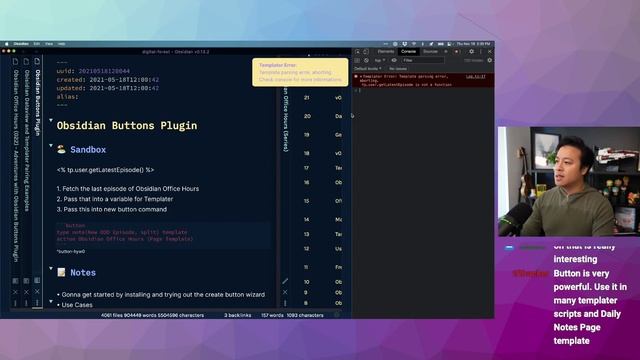Collapse the Use Cases list item fold arrow

[x=51, y=302]
